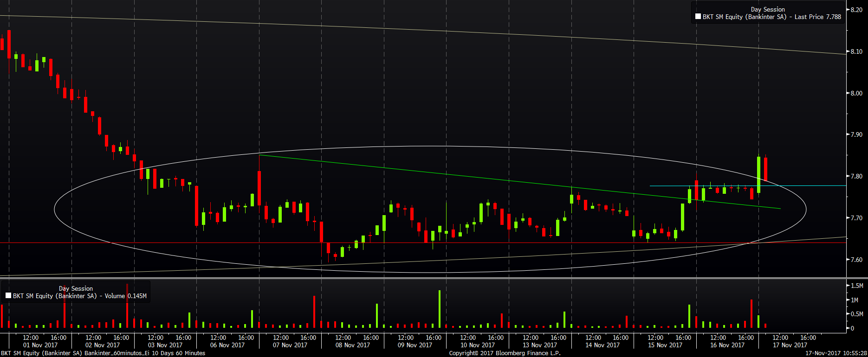Click the 8.20 price axis label
This screenshot has width=868, height=357.
pyautogui.click(x=857, y=10)
